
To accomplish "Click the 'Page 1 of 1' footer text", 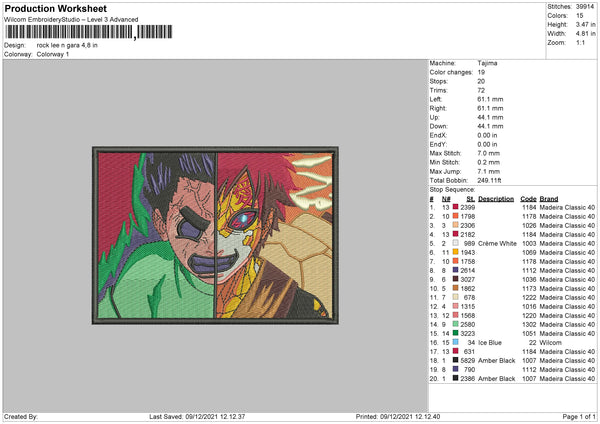I will [x=579, y=416].
